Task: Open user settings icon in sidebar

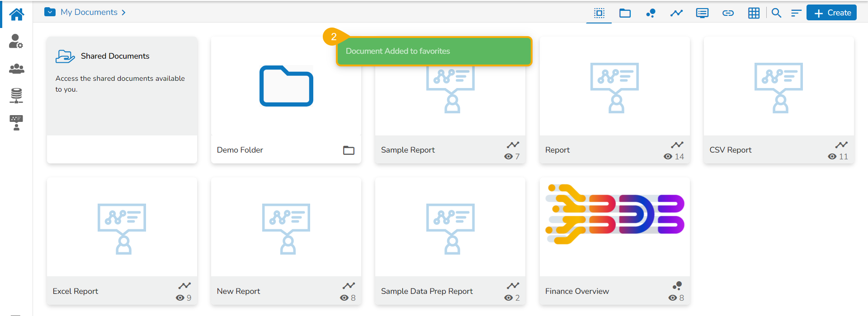Action: point(16,41)
